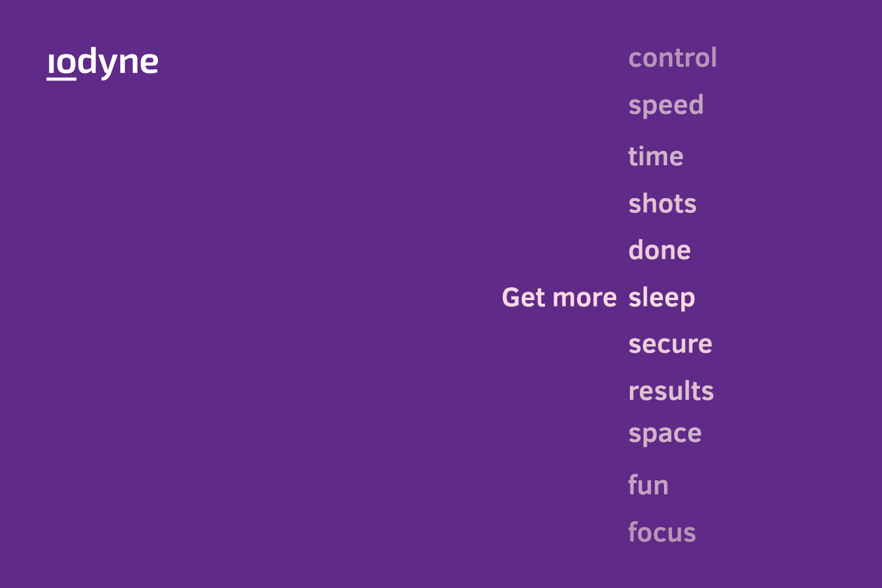This screenshot has height=588, width=882.
Task: Click the iodyne logo
Action: coord(103,64)
